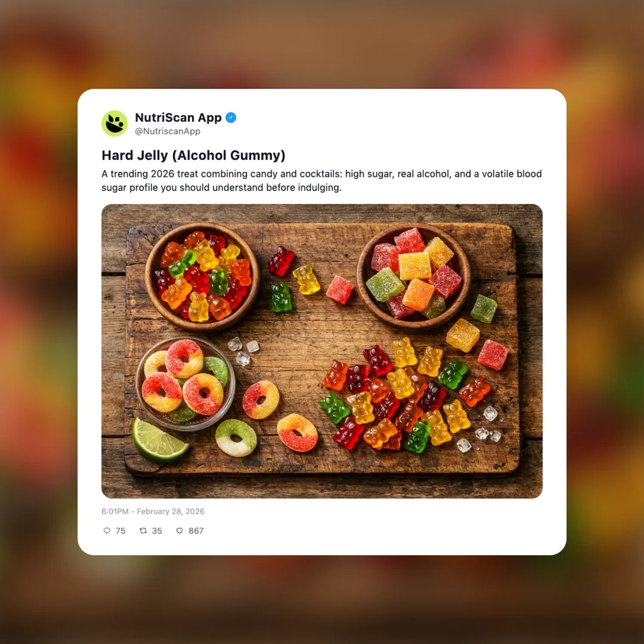This screenshot has width=644, height=644.
Task: Click the NutriScan App profile avatar
Action: [x=114, y=123]
